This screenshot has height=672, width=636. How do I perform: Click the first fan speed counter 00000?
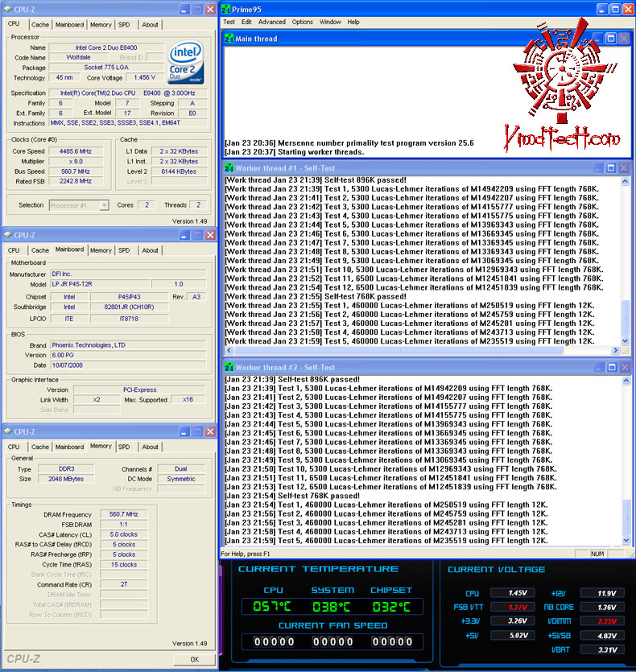[274, 641]
